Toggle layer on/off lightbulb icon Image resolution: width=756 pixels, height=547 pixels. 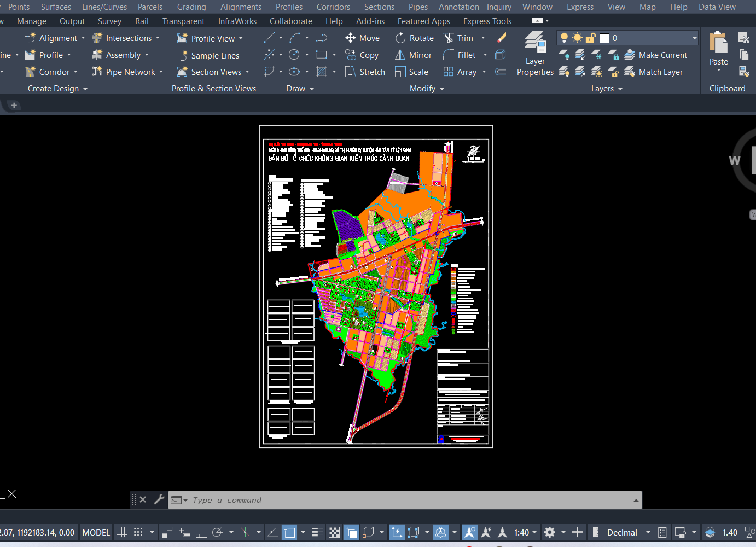564,38
